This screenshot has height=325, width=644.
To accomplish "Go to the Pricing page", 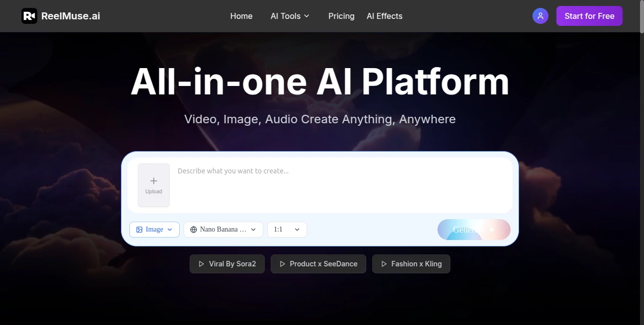I will point(341,16).
